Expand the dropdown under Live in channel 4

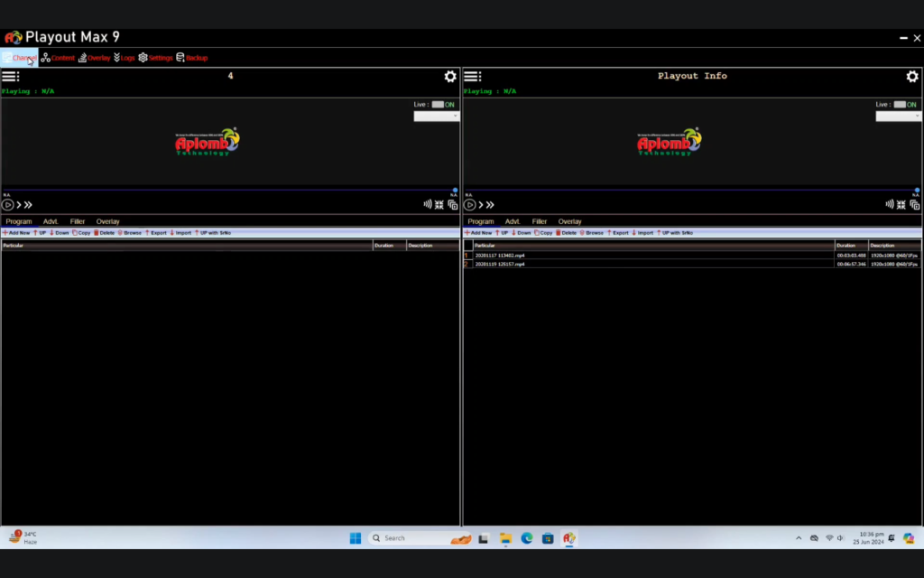(x=437, y=117)
